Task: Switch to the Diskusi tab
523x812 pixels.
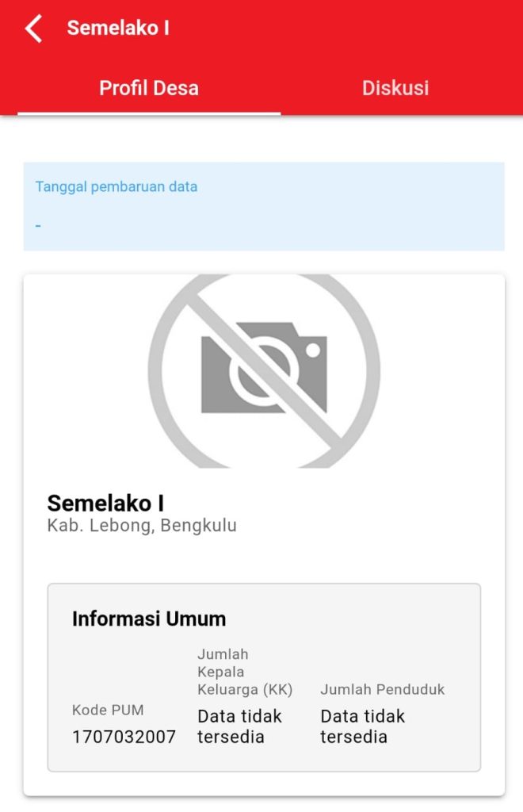Action: (x=395, y=88)
